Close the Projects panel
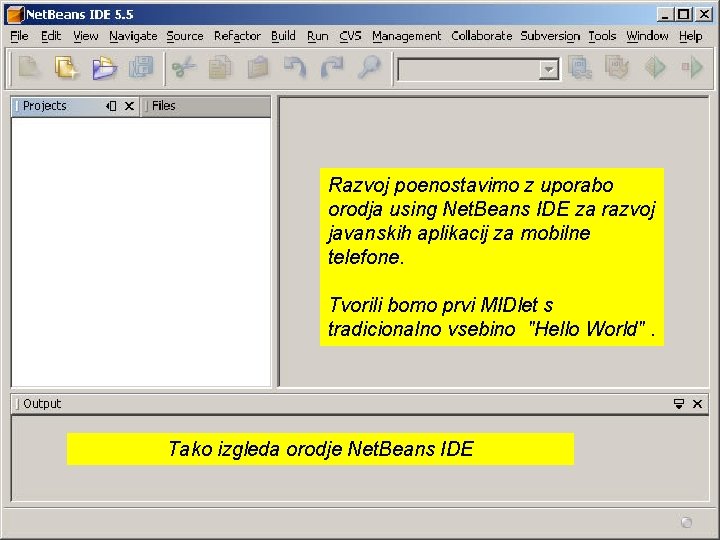The height and width of the screenshot is (540, 720). pyautogui.click(x=129, y=106)
